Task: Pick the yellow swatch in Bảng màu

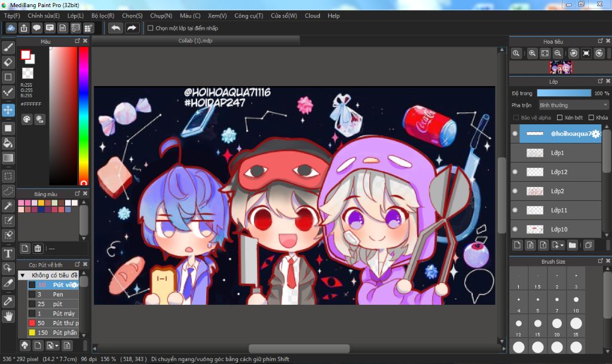Action: (x=41, y=203)
